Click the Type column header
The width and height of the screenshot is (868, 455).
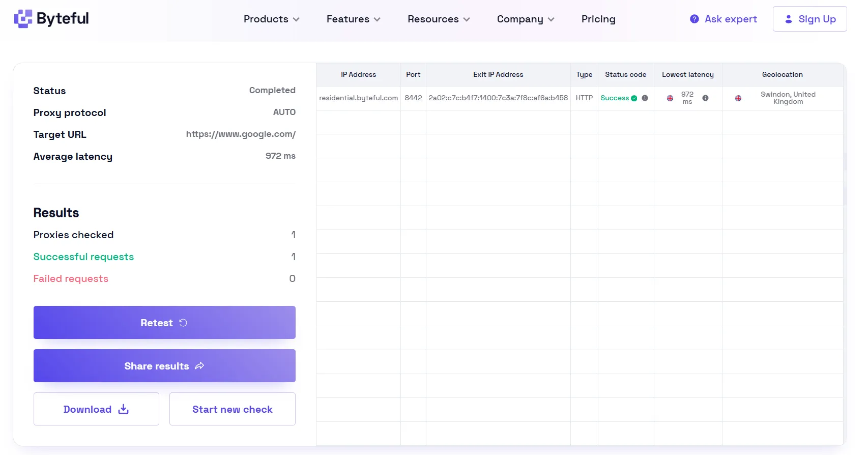pos(584,74)
